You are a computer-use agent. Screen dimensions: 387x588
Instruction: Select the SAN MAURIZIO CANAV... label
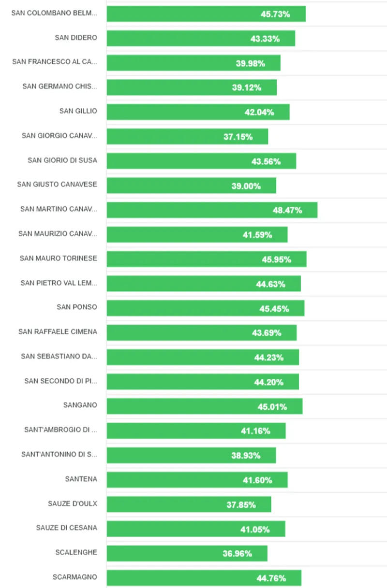pos(58,234)
